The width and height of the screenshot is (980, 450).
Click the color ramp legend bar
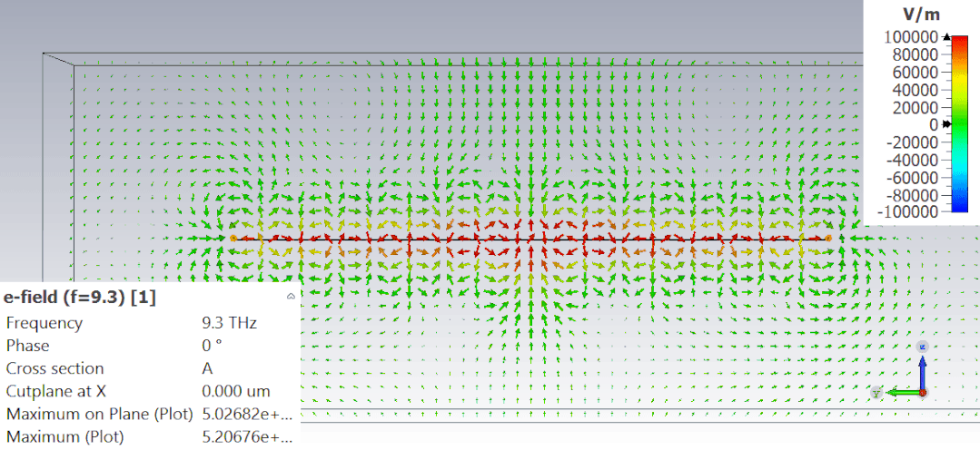959,124
